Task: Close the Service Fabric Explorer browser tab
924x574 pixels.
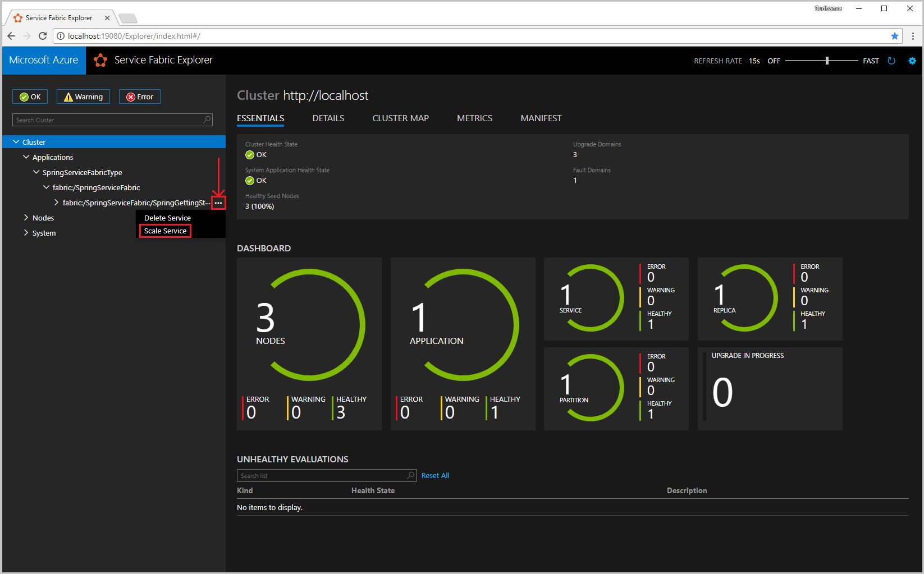Action: click(x=107, y=18)
